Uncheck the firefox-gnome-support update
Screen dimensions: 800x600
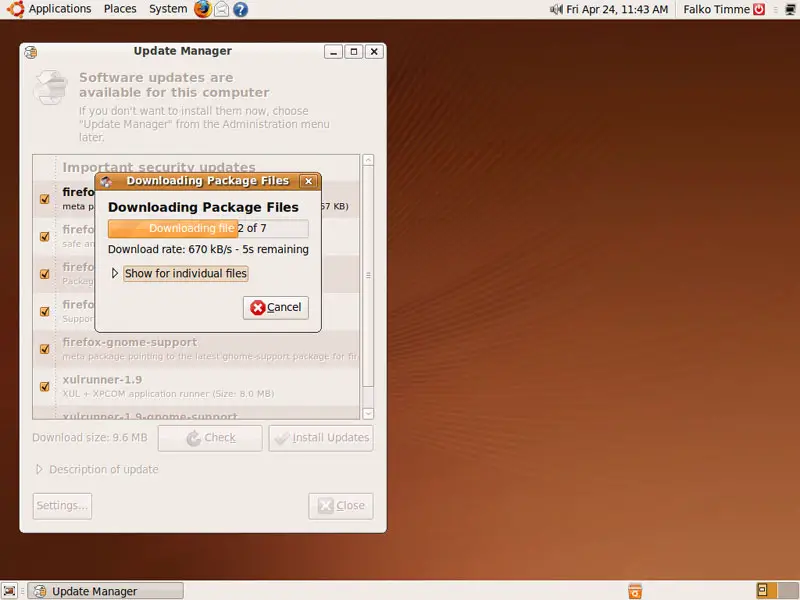click(44, 349)
